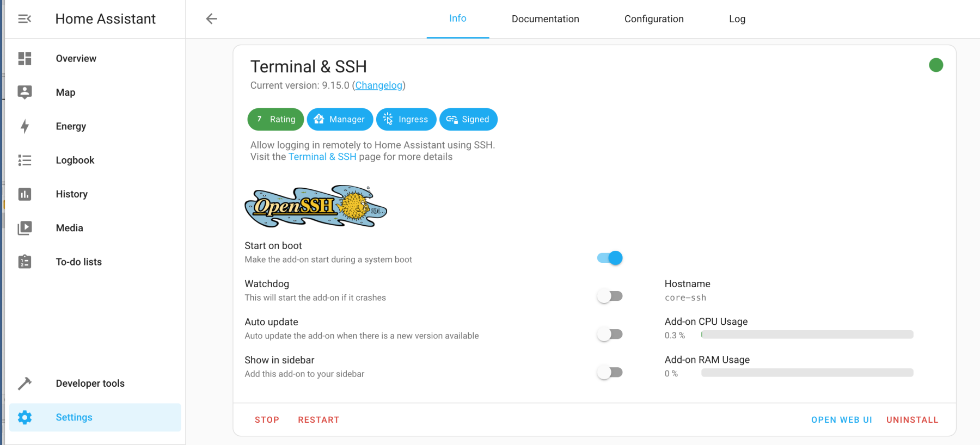This screenshot has height=445, width=980.
Task: Click the Ingress chip label
Action: coord(413,119)
